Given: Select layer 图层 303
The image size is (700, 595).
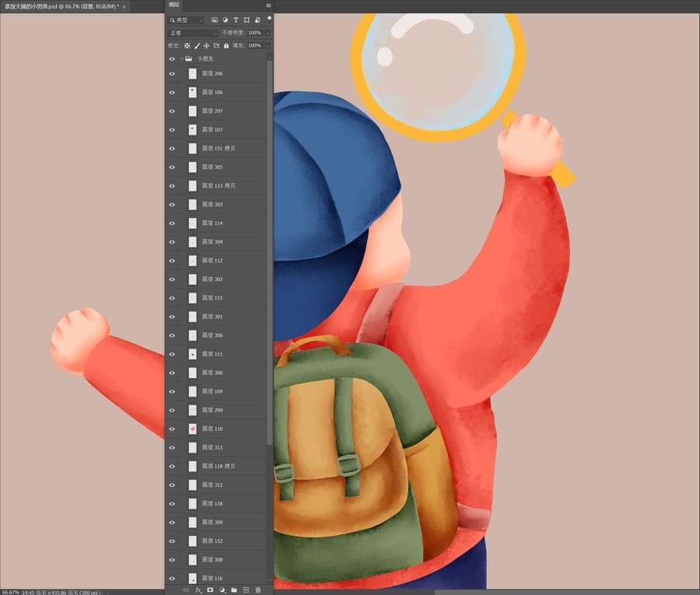Looking at the screenshot, I should click(216, 205).
